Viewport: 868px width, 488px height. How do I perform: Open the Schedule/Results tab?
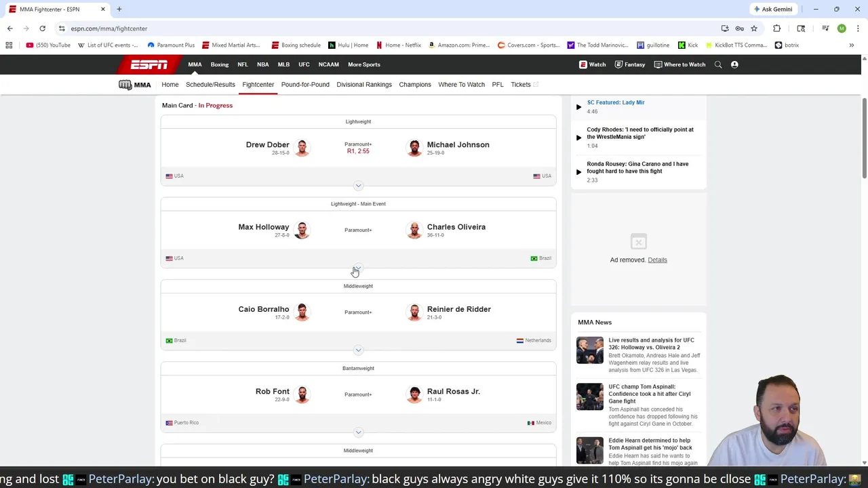pyautogui.click(x=210, y=85)
